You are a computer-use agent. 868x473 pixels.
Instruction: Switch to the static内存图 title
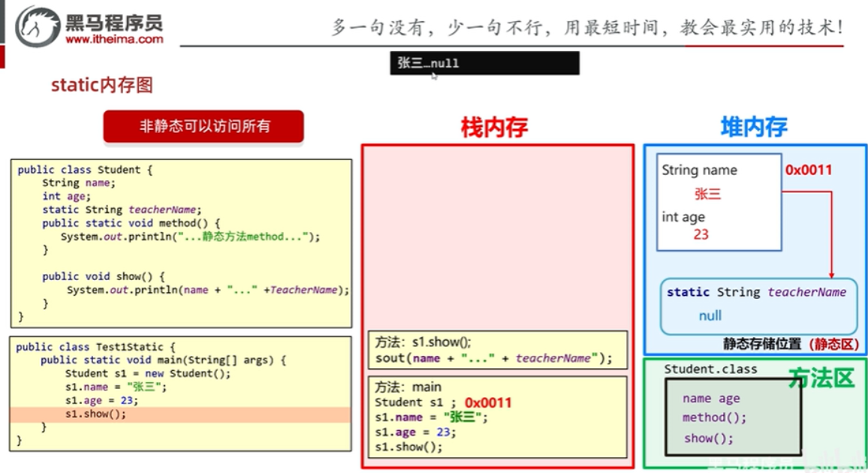[101, 86]
